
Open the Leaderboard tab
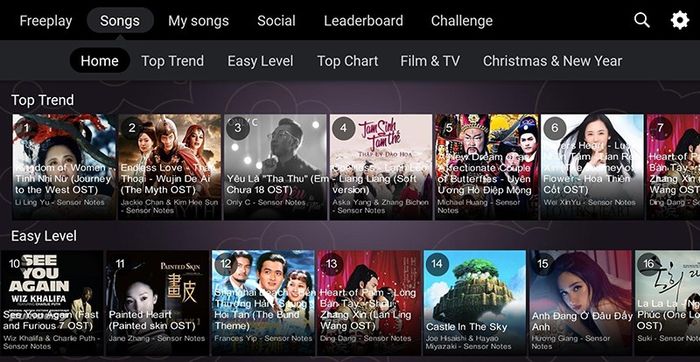click(363, 21)
